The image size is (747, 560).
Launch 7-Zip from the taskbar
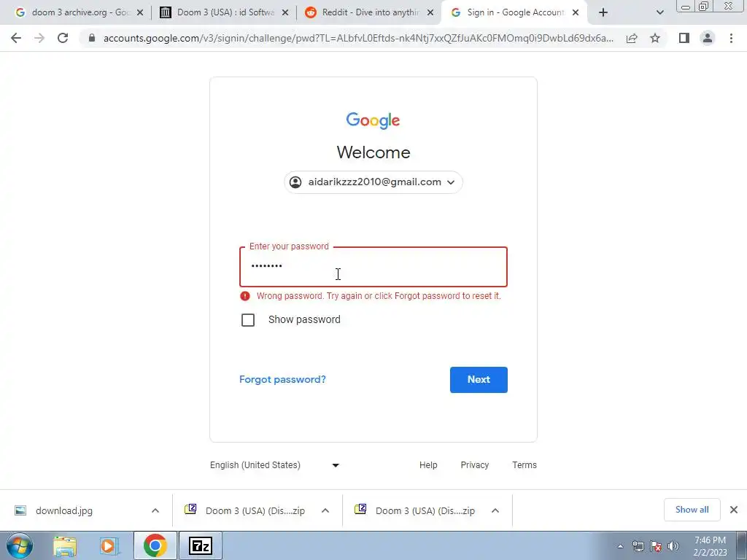[x=201, y=545]
